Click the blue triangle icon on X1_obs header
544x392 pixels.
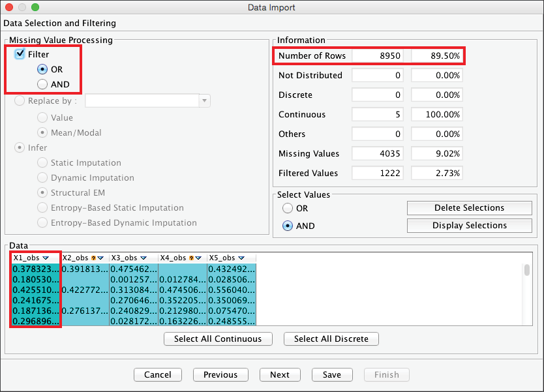pos(46,258)
